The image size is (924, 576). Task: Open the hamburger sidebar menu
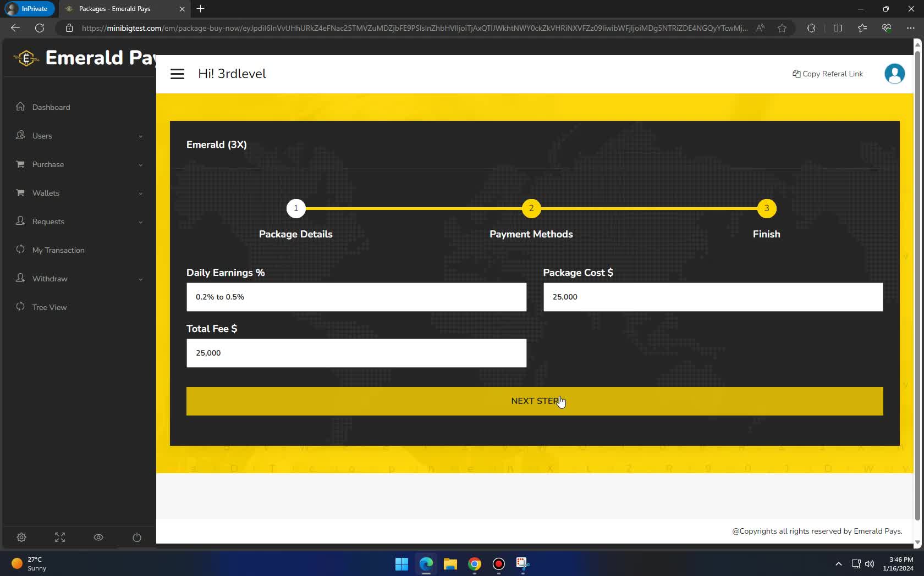pos(177,74)
